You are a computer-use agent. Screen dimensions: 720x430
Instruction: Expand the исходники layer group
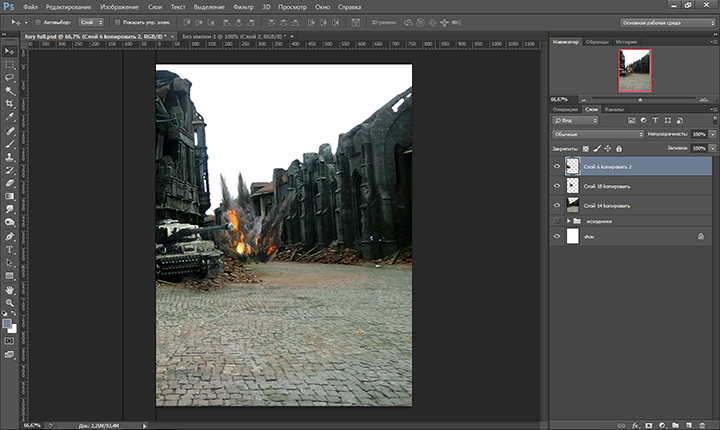(569, 220)
